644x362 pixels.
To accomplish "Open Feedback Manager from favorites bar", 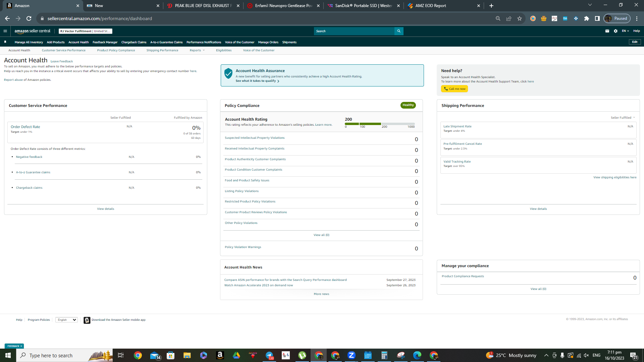I will point(105,42).
